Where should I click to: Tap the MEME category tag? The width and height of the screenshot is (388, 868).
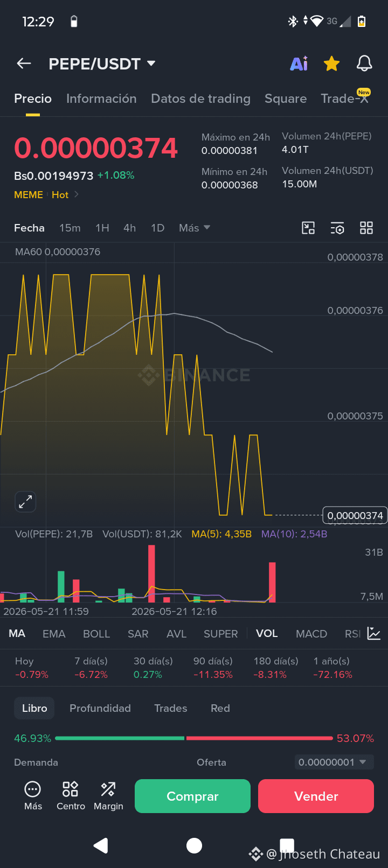click(29, 194)
